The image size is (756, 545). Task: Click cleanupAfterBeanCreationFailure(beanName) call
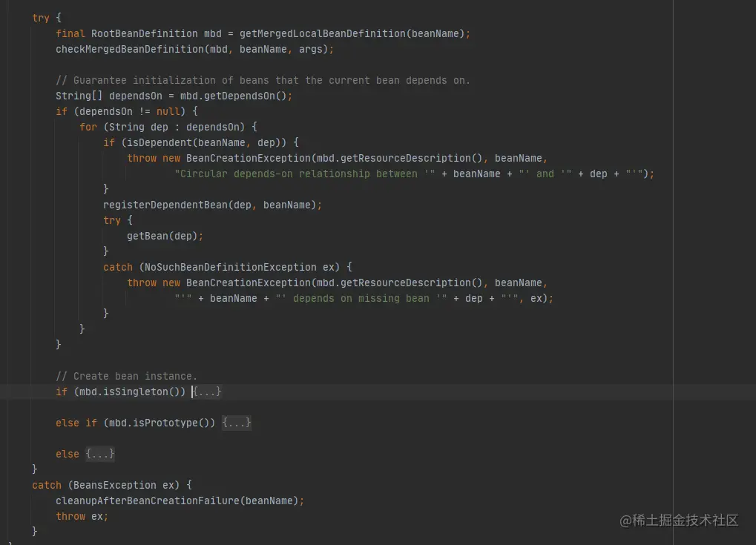tap(177, 501)
